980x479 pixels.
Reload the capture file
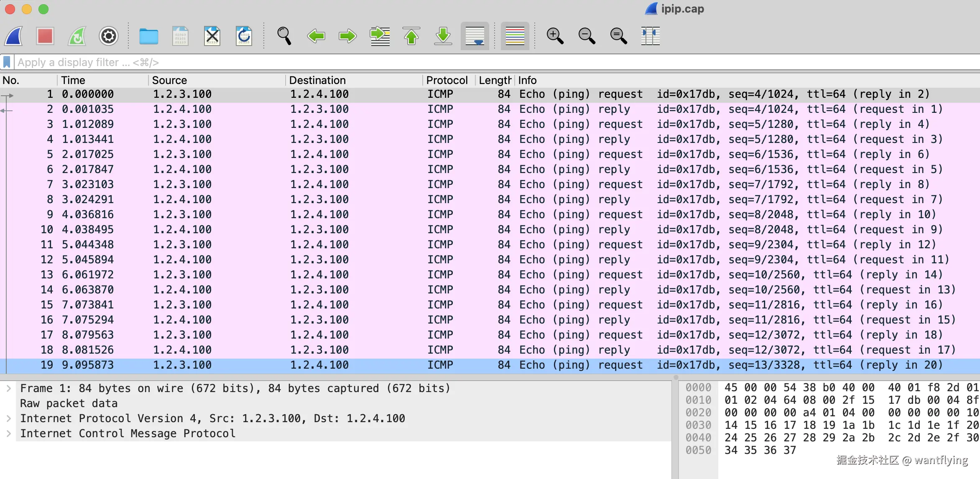(244, 36)
